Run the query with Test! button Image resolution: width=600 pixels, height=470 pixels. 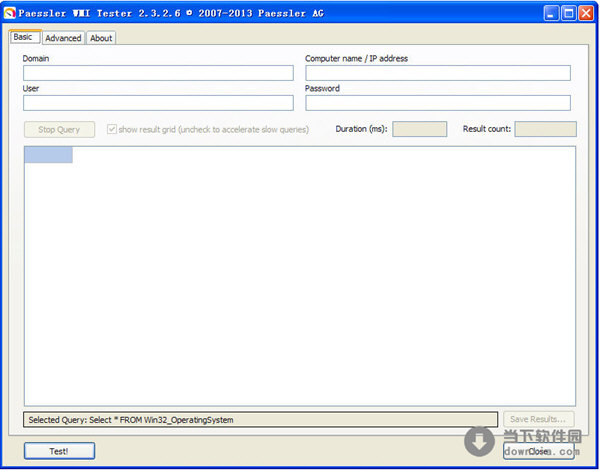tap(59, 451)
